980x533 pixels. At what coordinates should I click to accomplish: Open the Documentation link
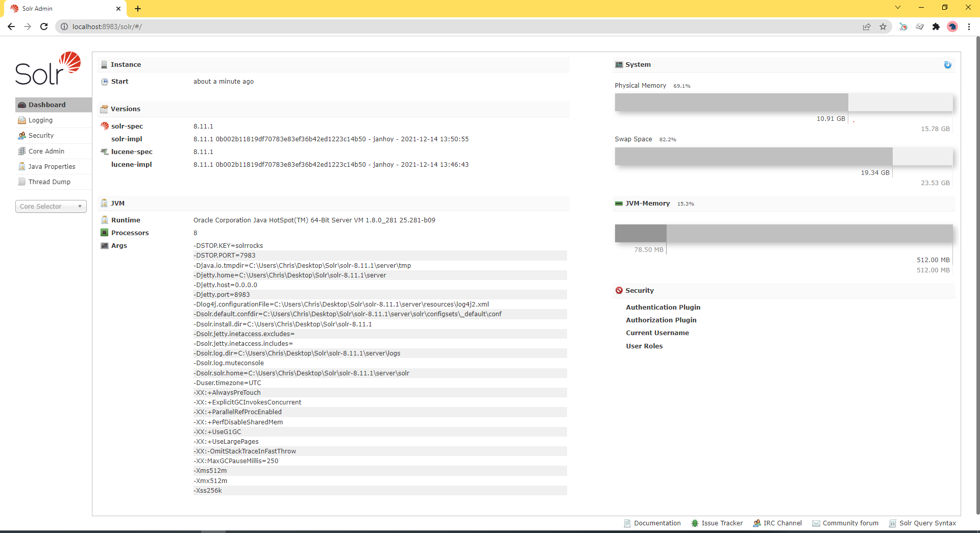(652, 523)
